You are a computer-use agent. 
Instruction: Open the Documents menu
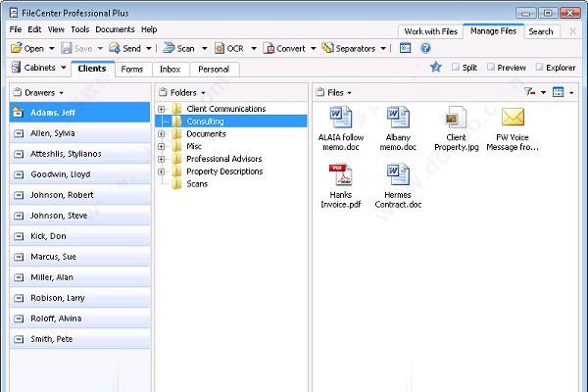coord(115,29)
